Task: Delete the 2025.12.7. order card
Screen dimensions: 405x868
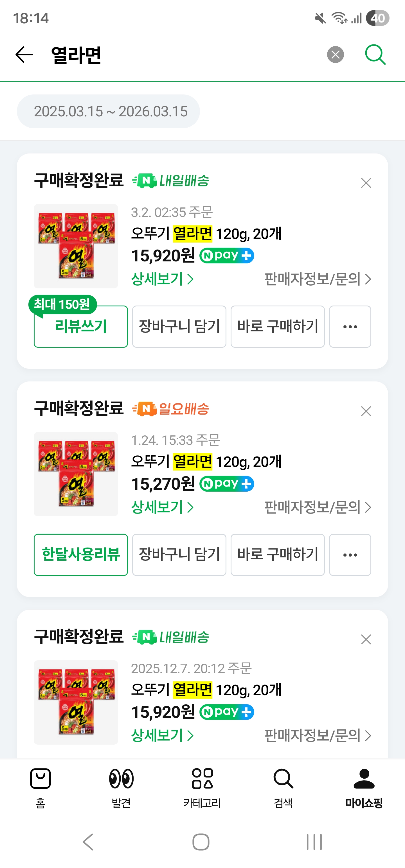Action: click(366, 639)
